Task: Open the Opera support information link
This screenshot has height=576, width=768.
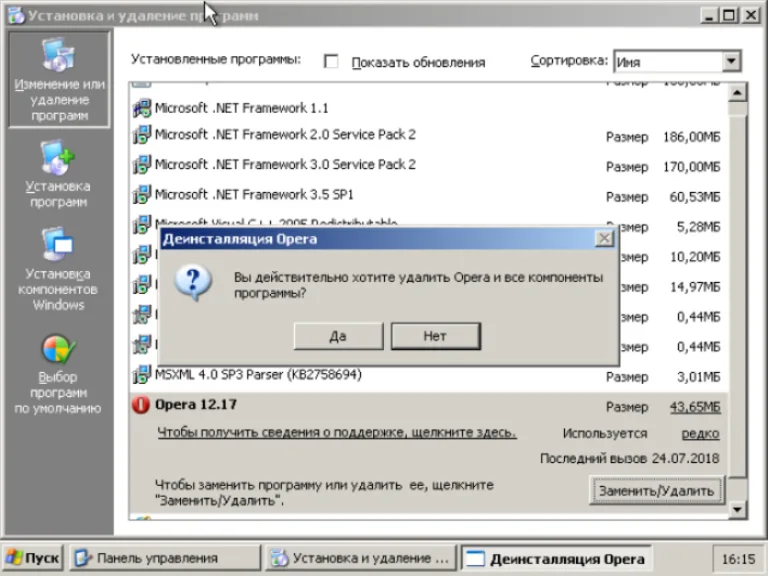Action: tap(336, 432)
